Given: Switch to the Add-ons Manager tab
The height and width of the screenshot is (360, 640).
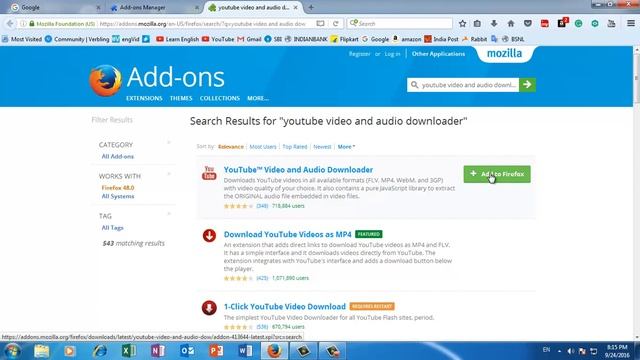Looking at the screenshot, I should [x=153, y=7].
